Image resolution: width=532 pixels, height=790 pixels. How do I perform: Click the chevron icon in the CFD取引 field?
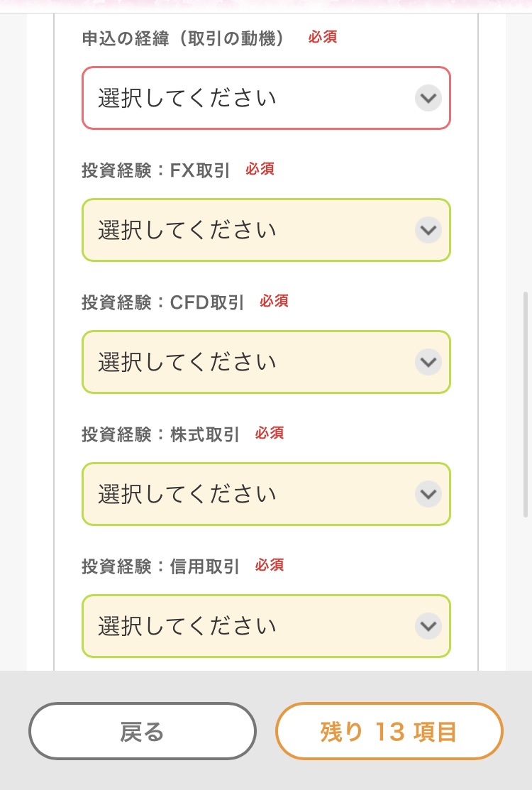tap(428, 362)
